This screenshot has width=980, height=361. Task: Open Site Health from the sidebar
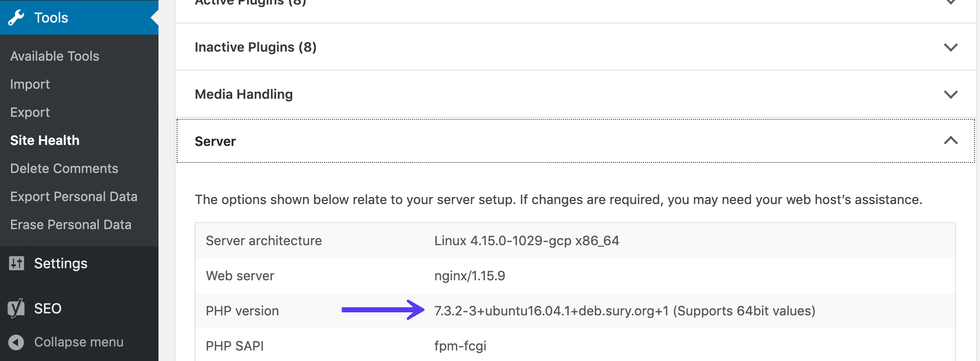[x=45, y=140]
